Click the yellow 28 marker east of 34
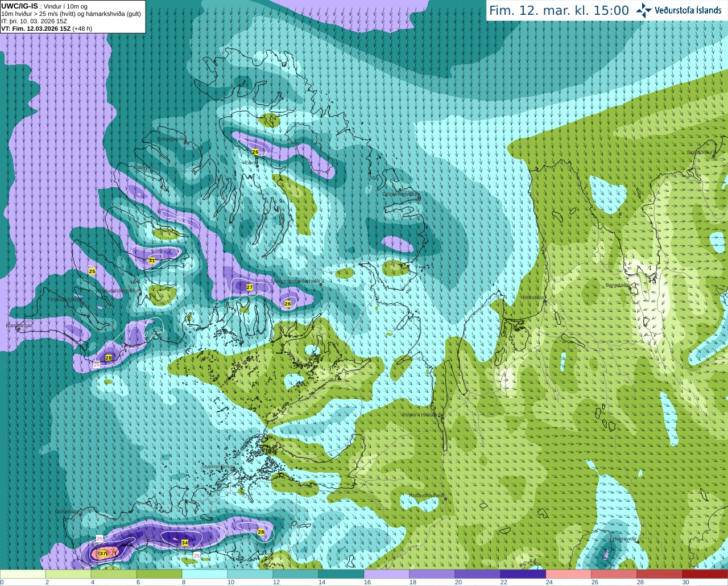The image size is (728, 586). pyautogui.click(x=261, y=532)
